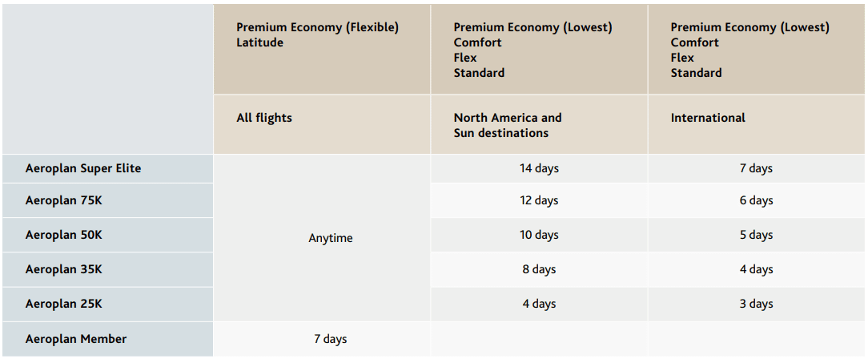Select the Super Elite International 7 days cell

[756, 168]
